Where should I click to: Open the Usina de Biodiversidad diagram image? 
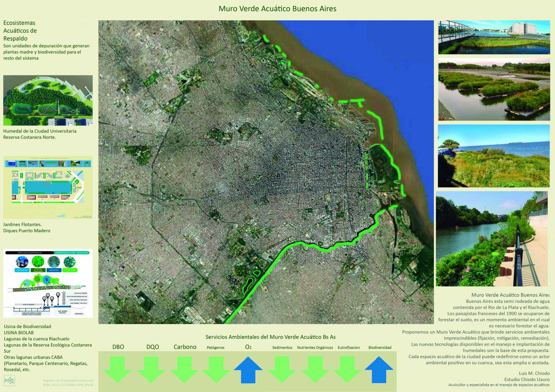click(x=48, y=283)
